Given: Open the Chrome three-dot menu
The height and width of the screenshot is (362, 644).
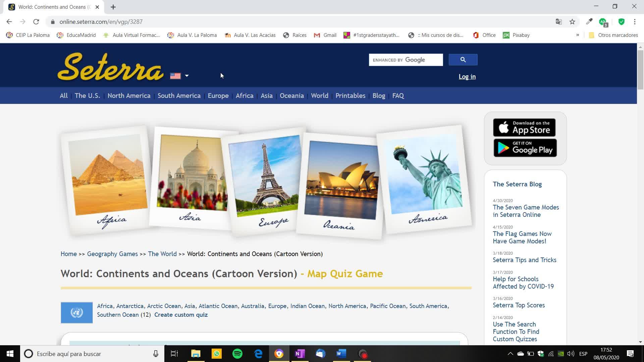Looking at the screenshot, I should [635, 22].
